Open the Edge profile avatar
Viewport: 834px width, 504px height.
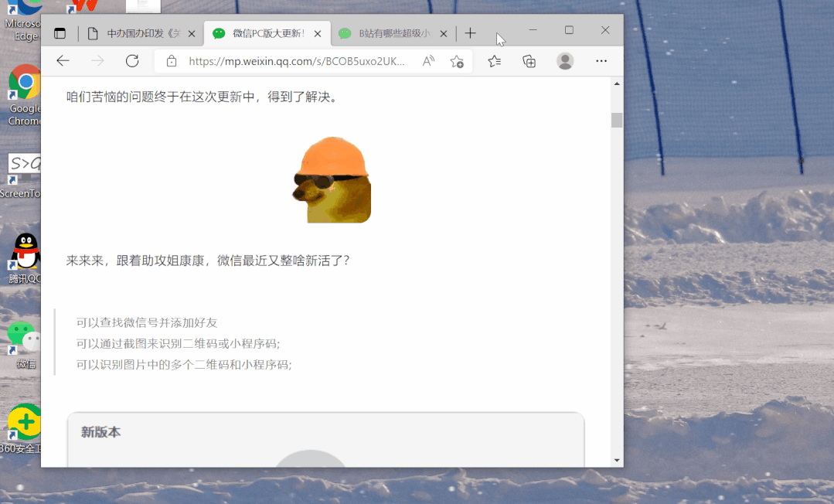565,61
